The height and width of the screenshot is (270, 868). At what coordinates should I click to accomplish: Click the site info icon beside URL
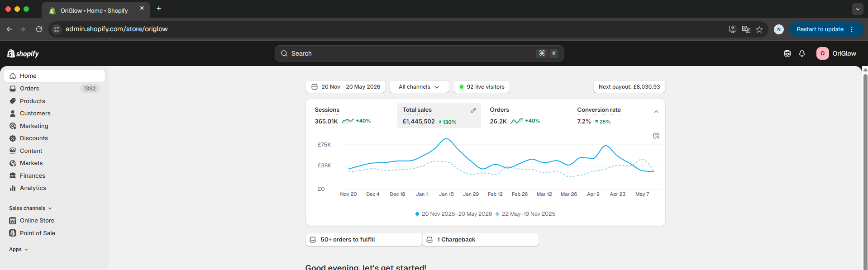click(57, 29)
